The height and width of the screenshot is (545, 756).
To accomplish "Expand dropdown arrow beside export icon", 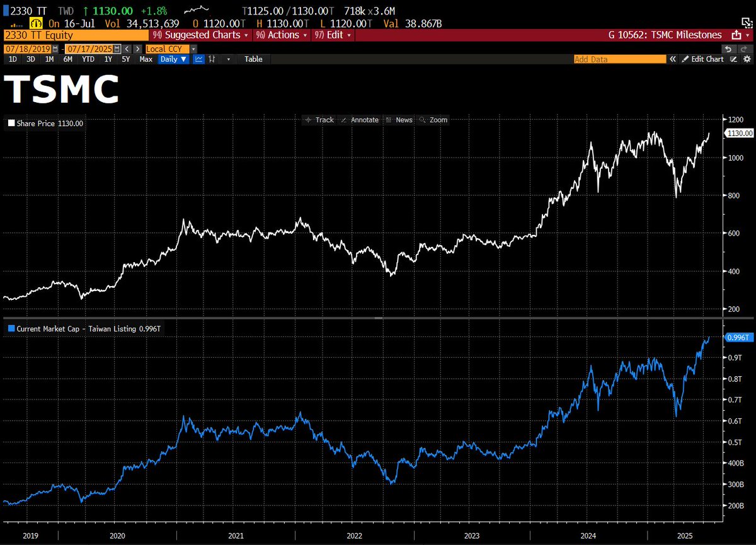I will tap(748, 35).
